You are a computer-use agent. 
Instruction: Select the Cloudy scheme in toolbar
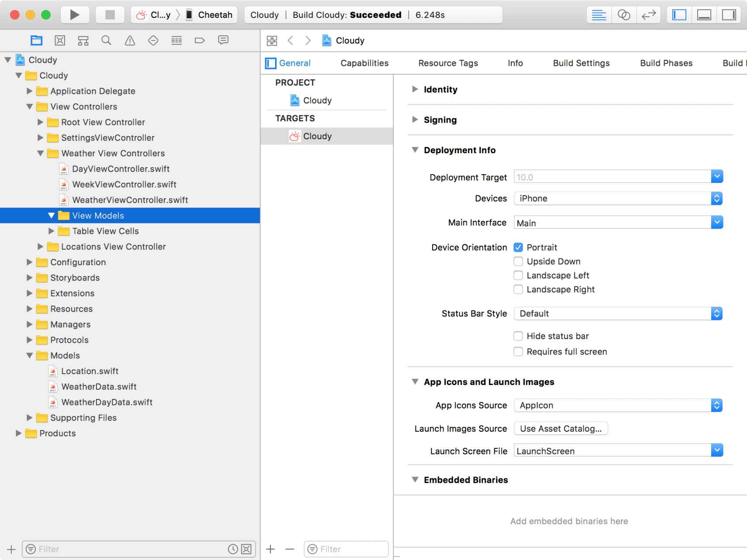pos(153,15)
